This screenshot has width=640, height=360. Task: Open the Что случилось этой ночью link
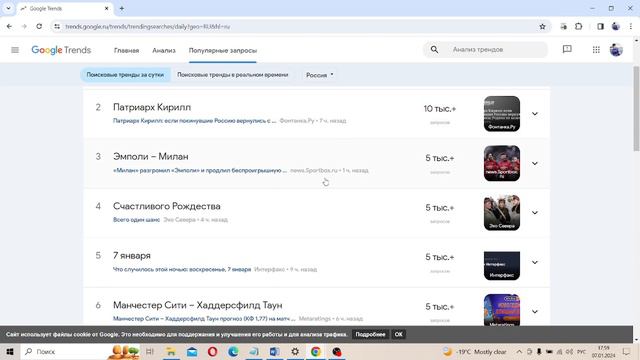[182, 269]
